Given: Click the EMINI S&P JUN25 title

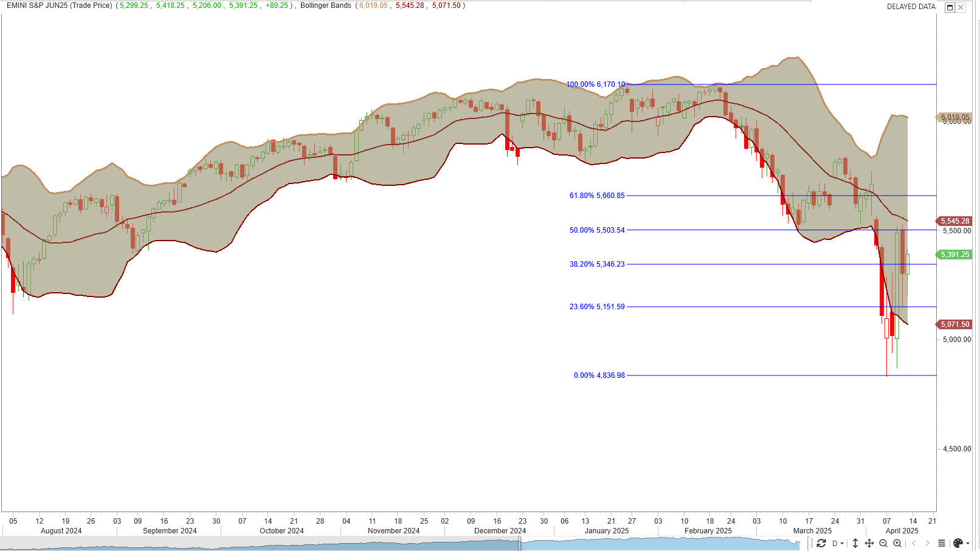Looking at the screenshot, I should click(60, 5).
